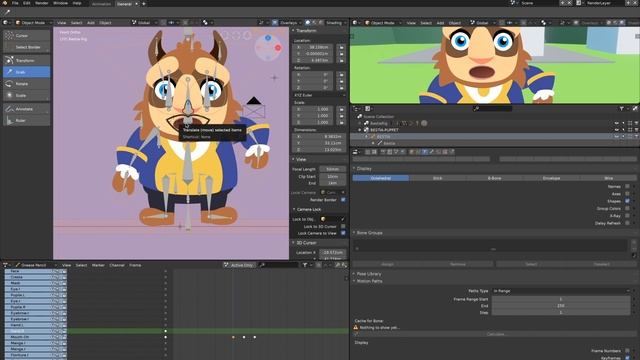
Task: Click the Blender logo in the top bar
Action: click(4, 3)
